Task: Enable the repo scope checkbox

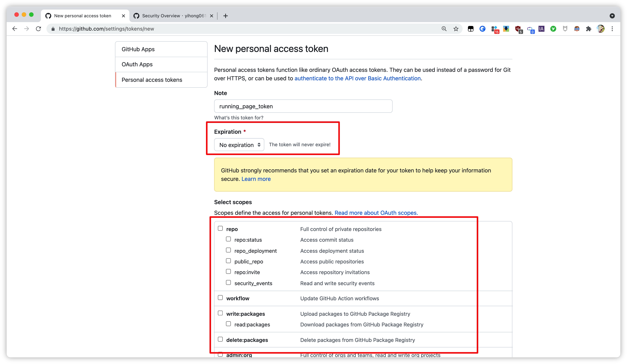Action: pyautogui.click(x=220, y=228)
